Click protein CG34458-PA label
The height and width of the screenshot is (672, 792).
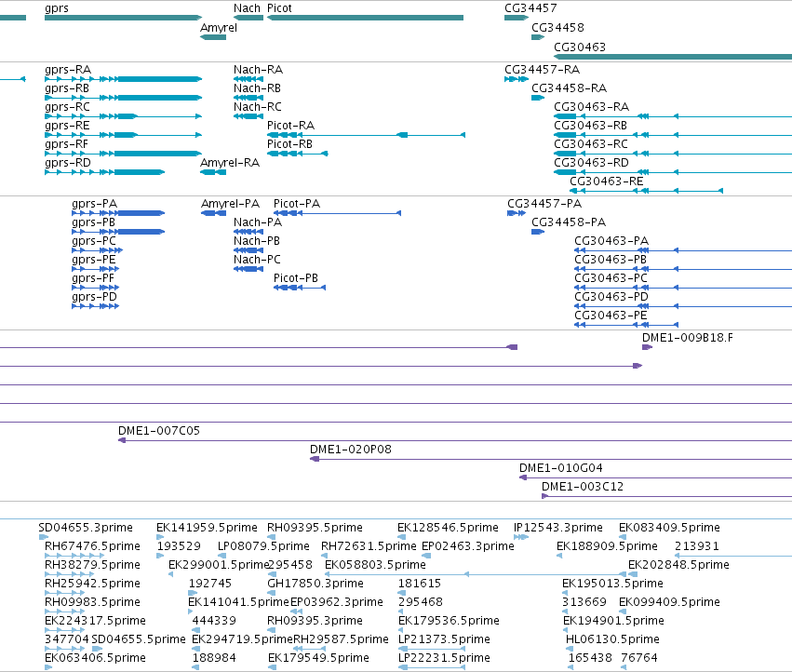tap(569, 222)
